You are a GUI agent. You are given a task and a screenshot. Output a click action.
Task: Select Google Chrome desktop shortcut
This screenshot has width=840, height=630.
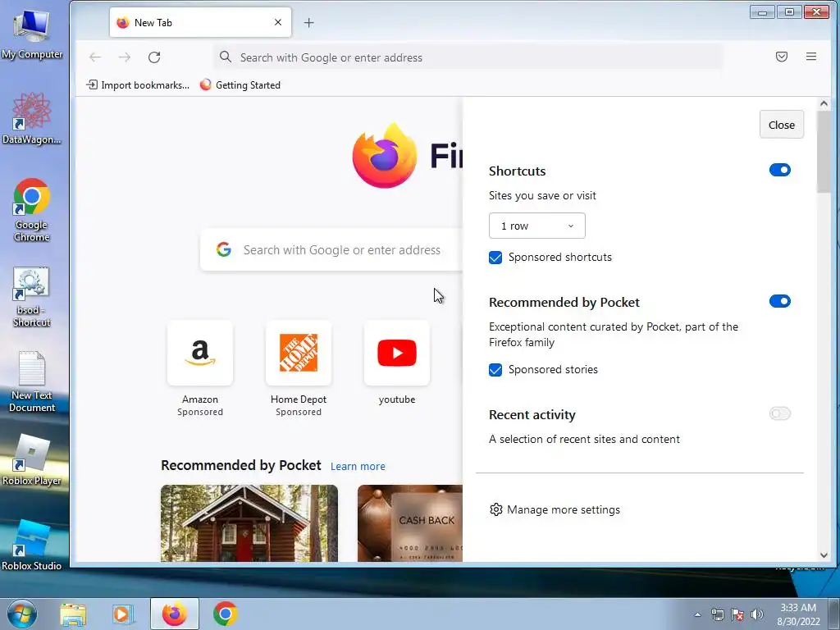(32, 210)
